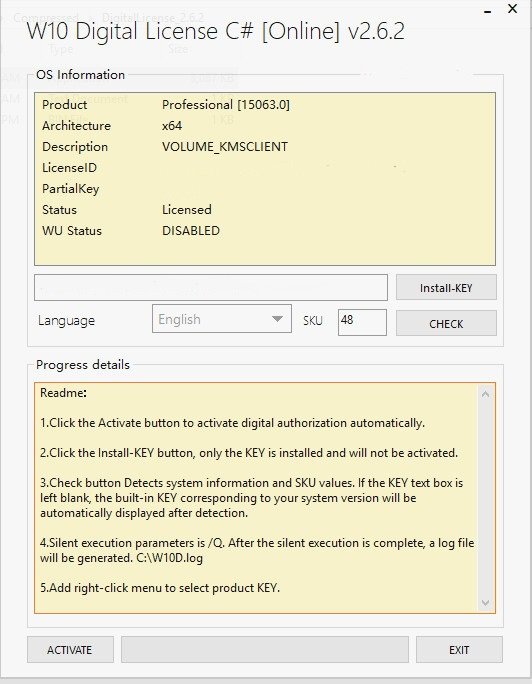Click Readme line about Activate button
Image resolution: width=532 pixels, height=684 pixels.
click(232, 423)
